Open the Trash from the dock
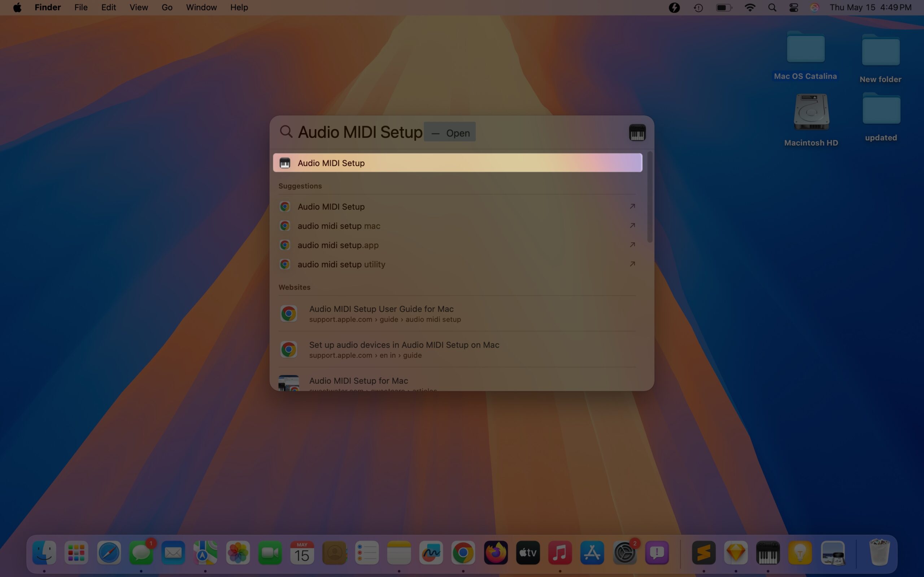Viewport: 924px width, 577px height. point(879,552)
